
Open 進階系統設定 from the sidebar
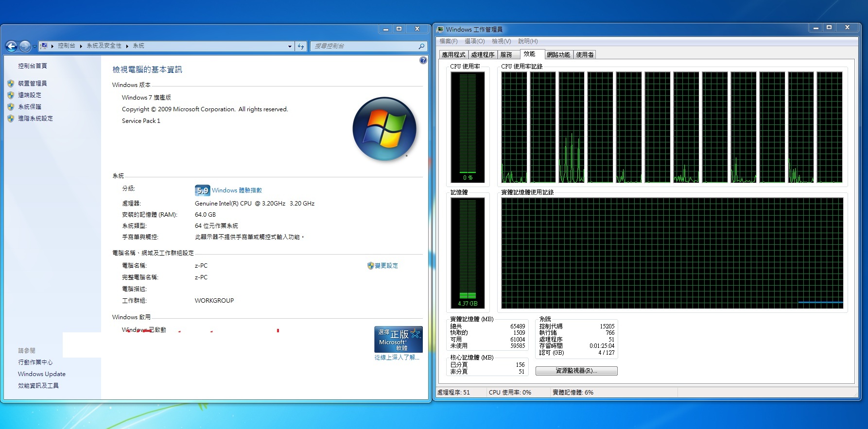tap(35, 119)
